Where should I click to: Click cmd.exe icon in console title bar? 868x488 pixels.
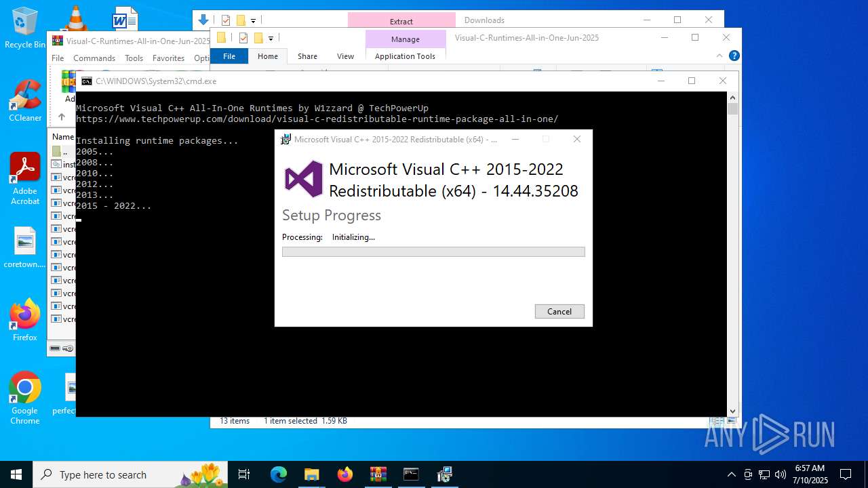click(x=87, y=81)
